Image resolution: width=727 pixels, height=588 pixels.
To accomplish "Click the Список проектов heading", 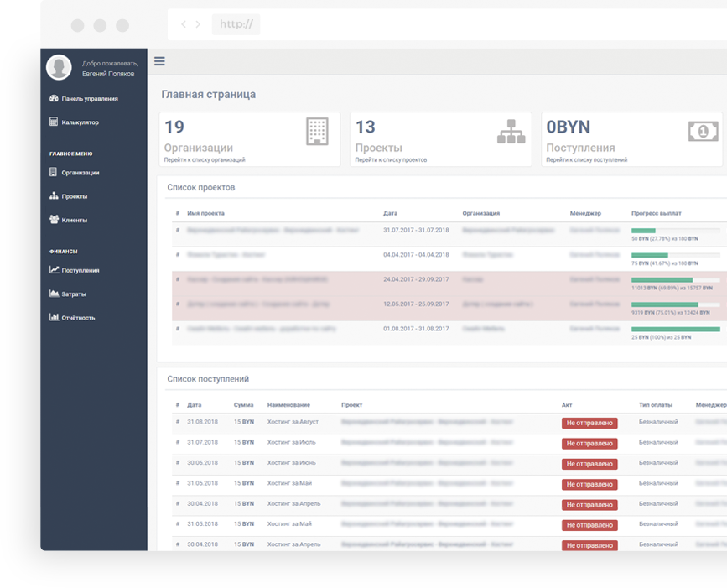I will coord(200,187).
